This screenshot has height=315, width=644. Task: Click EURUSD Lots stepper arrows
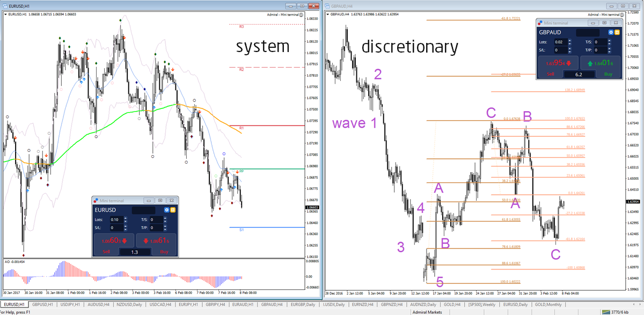[x=126, y=219]
